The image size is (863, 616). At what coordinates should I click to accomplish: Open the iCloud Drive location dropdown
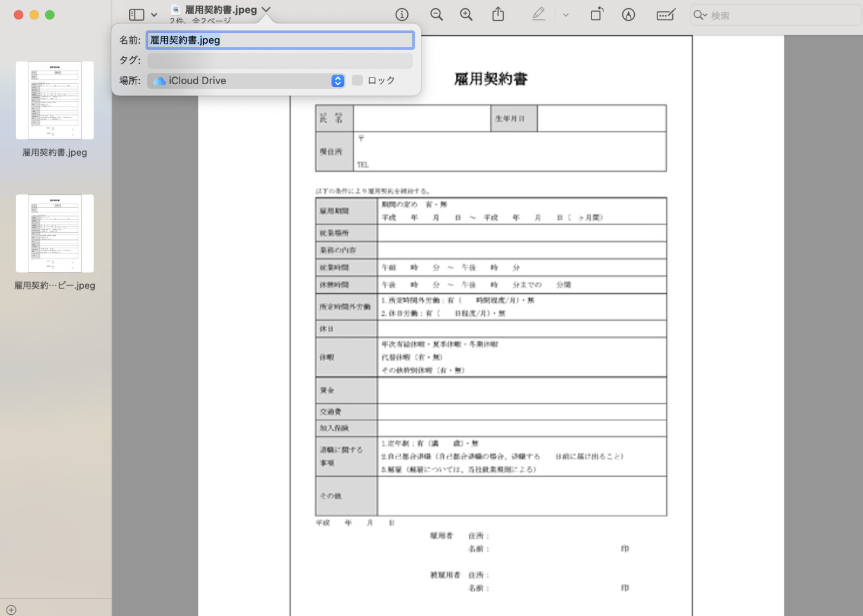(x=337, y=81)
